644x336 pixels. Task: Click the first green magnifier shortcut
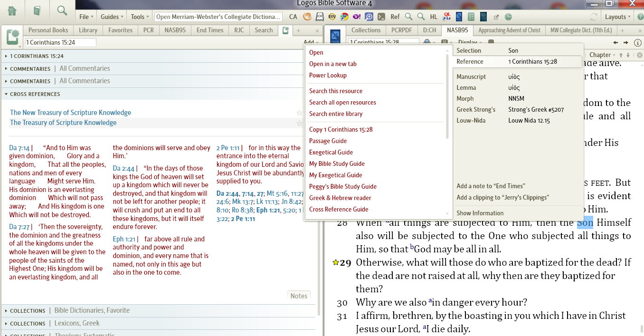point(408,17)
